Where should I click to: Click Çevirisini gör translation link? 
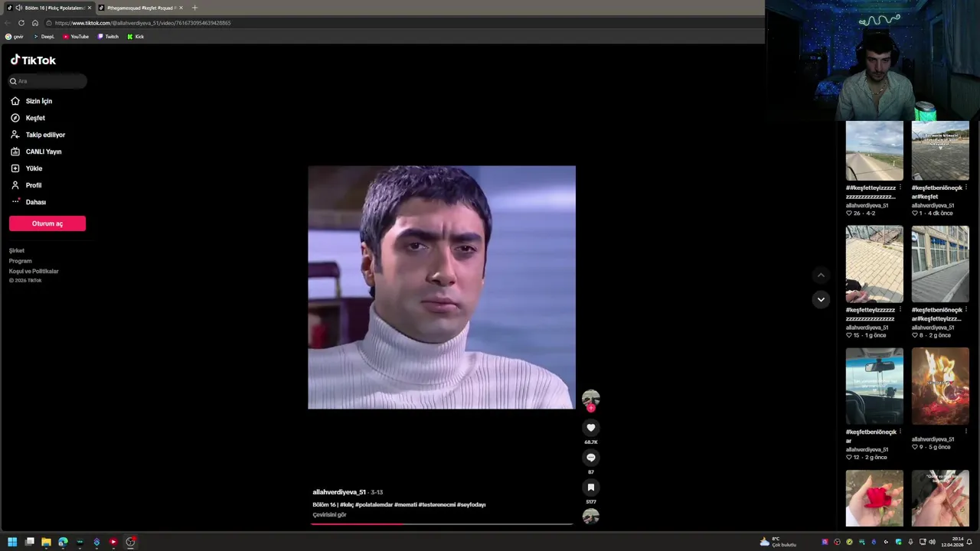point(329,515)
